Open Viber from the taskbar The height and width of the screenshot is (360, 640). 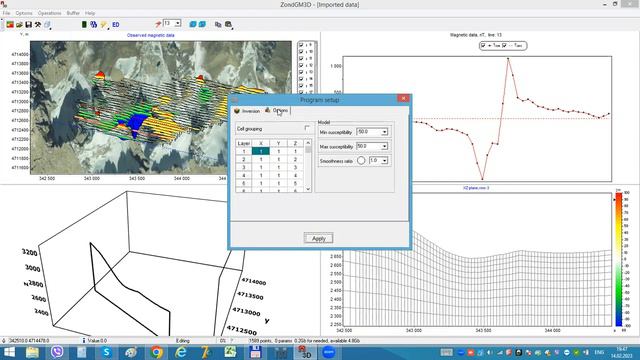[x=57, y=351]
